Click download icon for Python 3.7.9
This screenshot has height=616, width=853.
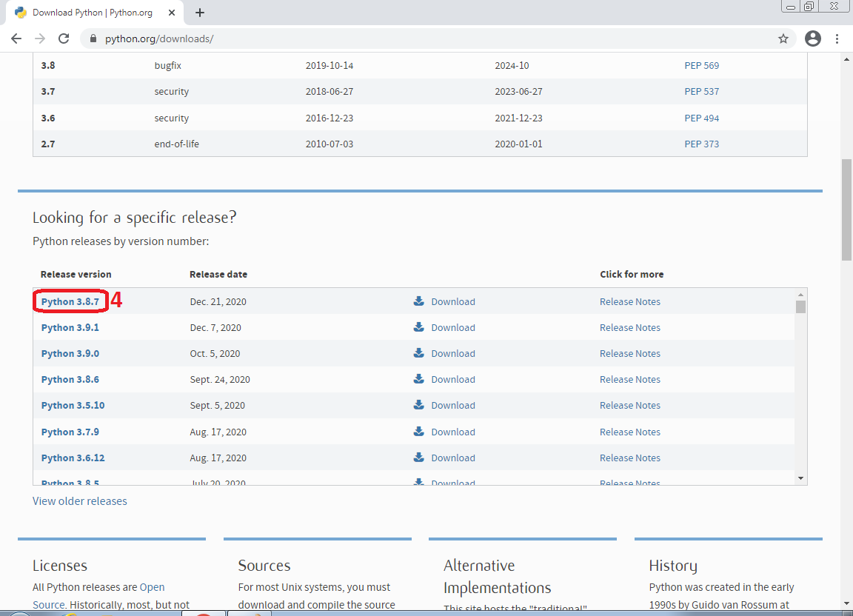(419, 432)
